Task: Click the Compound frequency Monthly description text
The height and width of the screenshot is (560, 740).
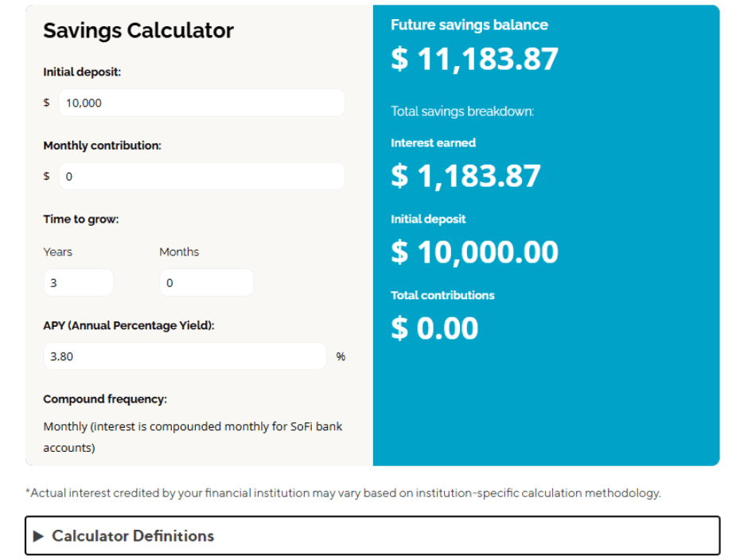Action: pos(193,437)
